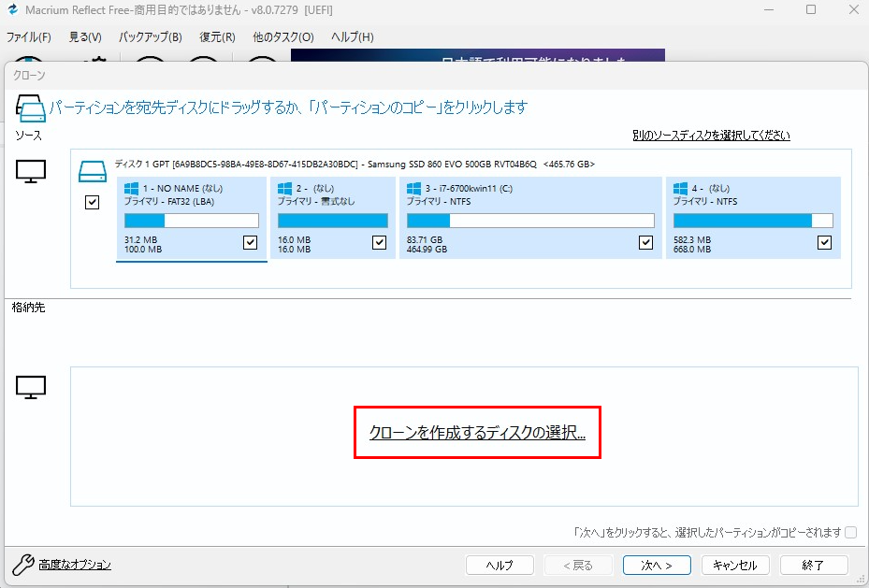
Task: Open 高度なオプション via the wrench icon
Action: coord(21,564)
